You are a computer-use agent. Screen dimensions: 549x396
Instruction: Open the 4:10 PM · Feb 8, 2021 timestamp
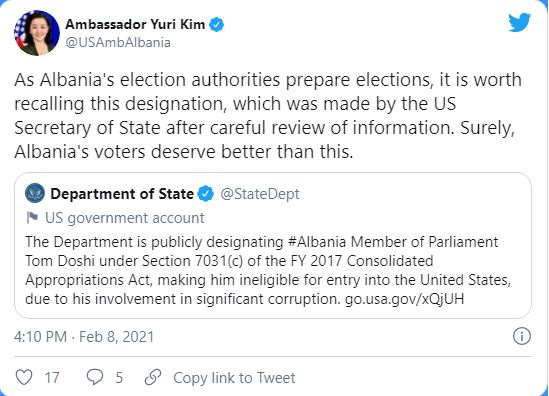coord(84,337)
